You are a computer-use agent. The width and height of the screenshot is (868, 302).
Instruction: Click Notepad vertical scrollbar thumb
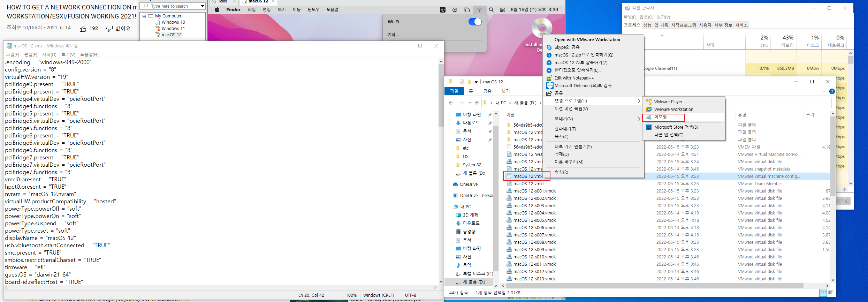tap(441, 95)
